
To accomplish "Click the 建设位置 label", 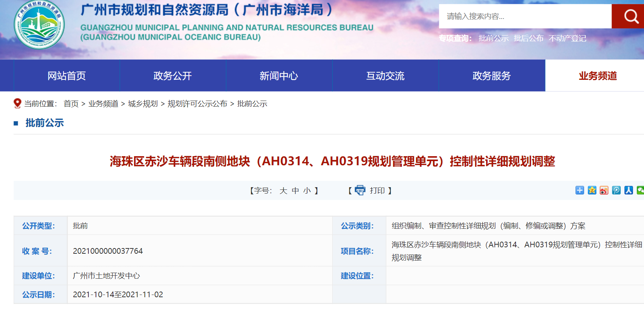I will [x=357, y=276].
